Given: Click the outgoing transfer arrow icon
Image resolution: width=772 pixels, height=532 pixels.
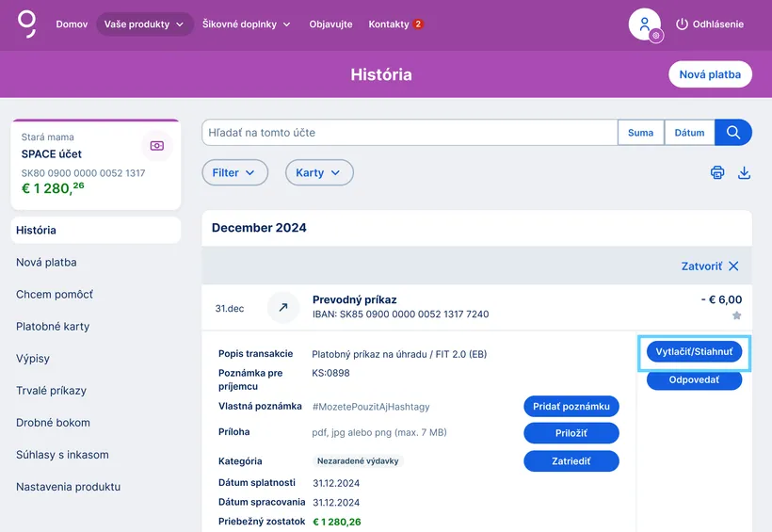Looking at the screenshot, I should (282, 308).
